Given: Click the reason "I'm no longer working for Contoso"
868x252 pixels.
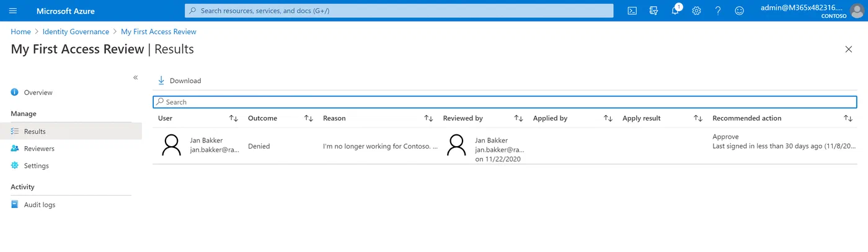Looking at the screenshot, I should click(380, 146).
